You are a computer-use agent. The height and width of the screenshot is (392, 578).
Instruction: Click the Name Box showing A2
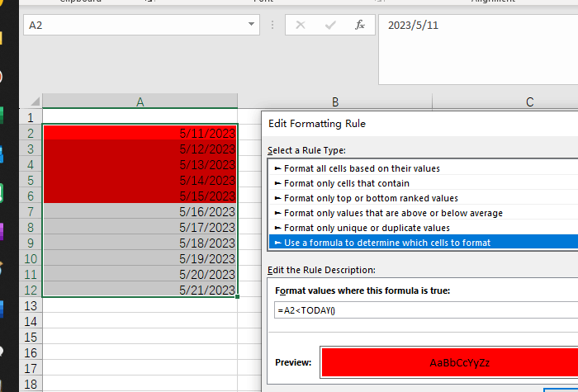141,25
